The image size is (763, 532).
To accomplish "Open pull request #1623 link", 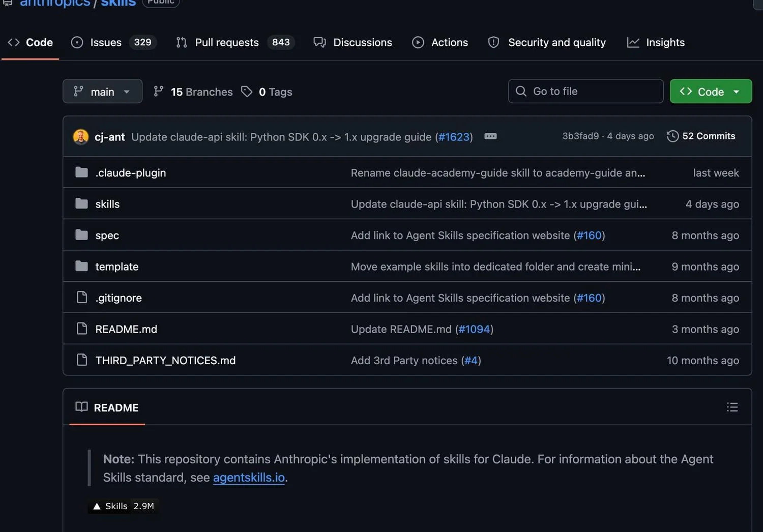I will click(x=454, y=137).
